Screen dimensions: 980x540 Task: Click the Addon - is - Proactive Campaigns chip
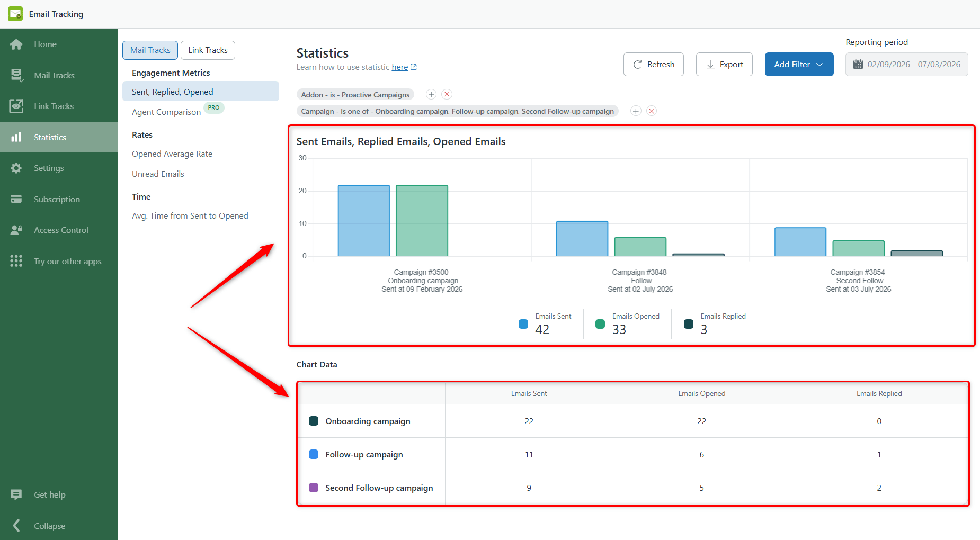point(355,95)
